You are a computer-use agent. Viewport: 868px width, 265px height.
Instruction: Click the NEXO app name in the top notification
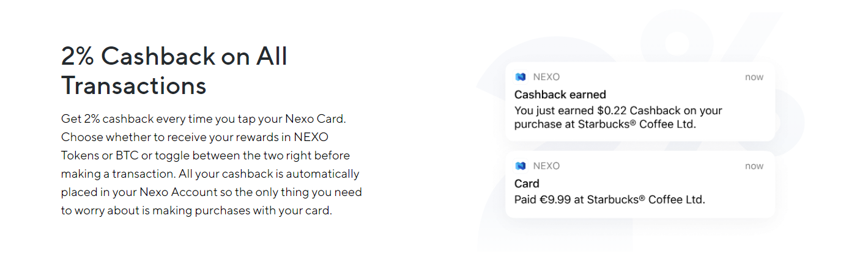[546, 77]
